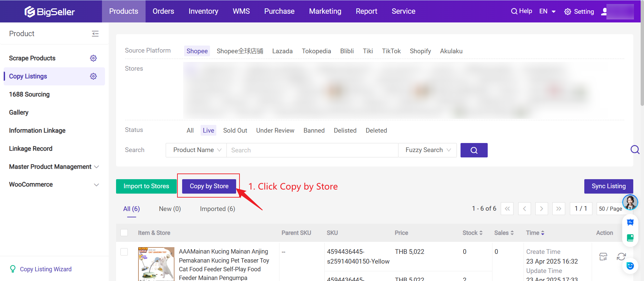The width and height of the screenshot is (644, 281).
Task: Open the Fuzzy Search mode dropdown
Action: (x=427, y=150)
